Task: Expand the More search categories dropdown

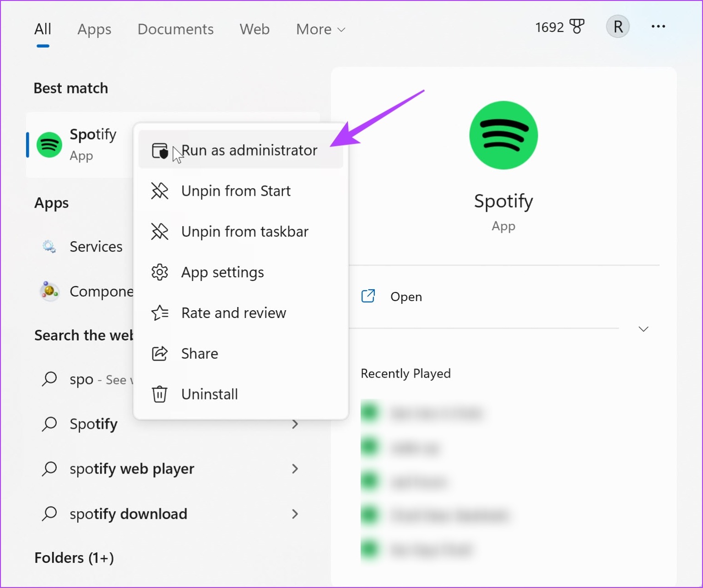Action: [x=320, y=29]
